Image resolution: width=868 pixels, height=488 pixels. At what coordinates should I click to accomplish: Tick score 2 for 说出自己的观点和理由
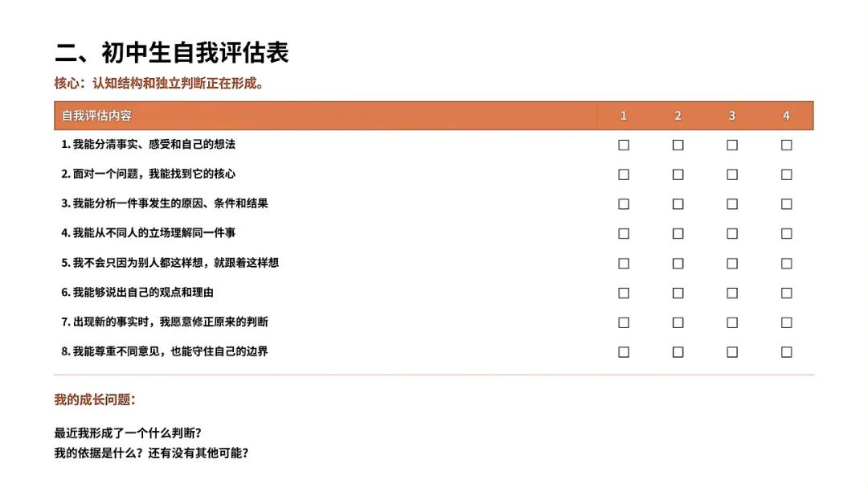678,293
